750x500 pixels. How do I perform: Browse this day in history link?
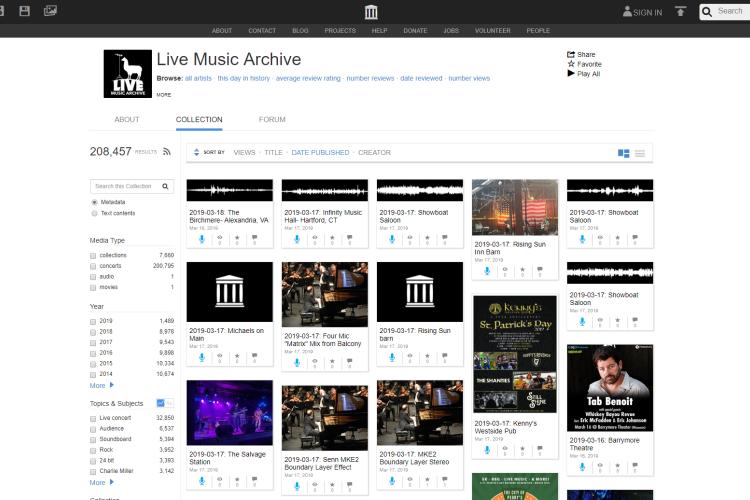point(243,78)
